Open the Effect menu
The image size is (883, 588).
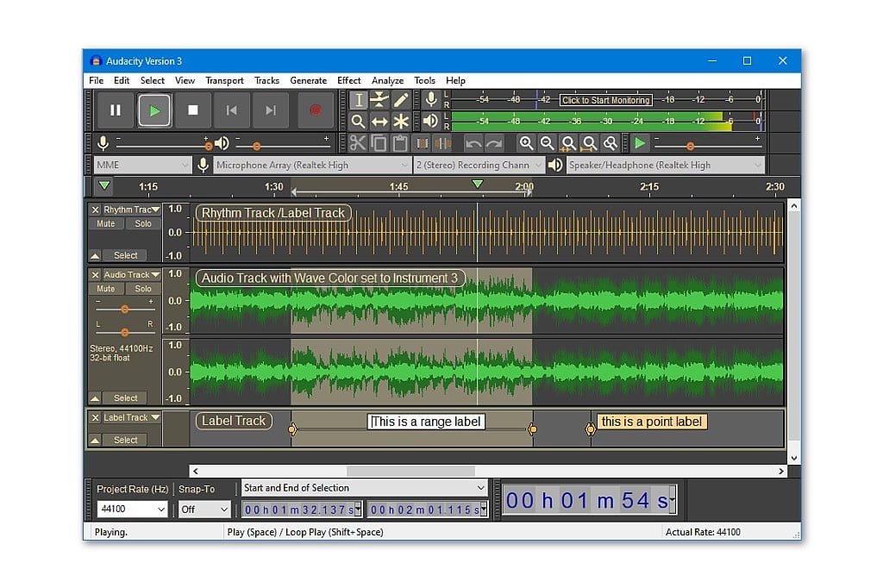pos(348,80)
